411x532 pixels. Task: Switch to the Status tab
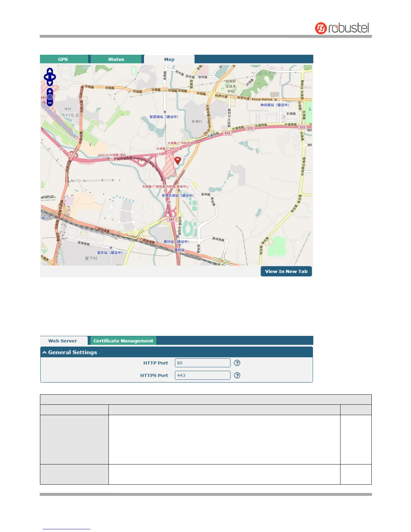point(116,59)
